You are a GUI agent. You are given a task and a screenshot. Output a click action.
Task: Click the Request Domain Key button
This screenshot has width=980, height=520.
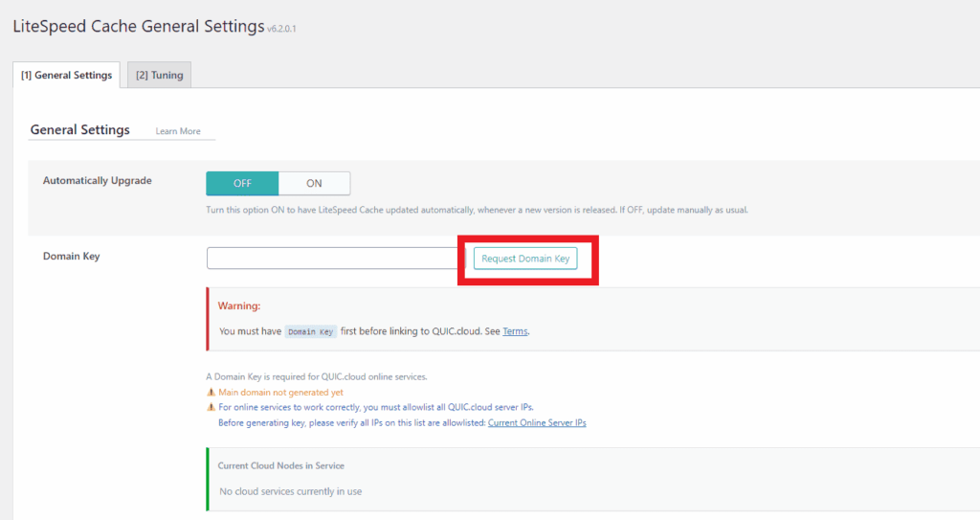point(525,259)
